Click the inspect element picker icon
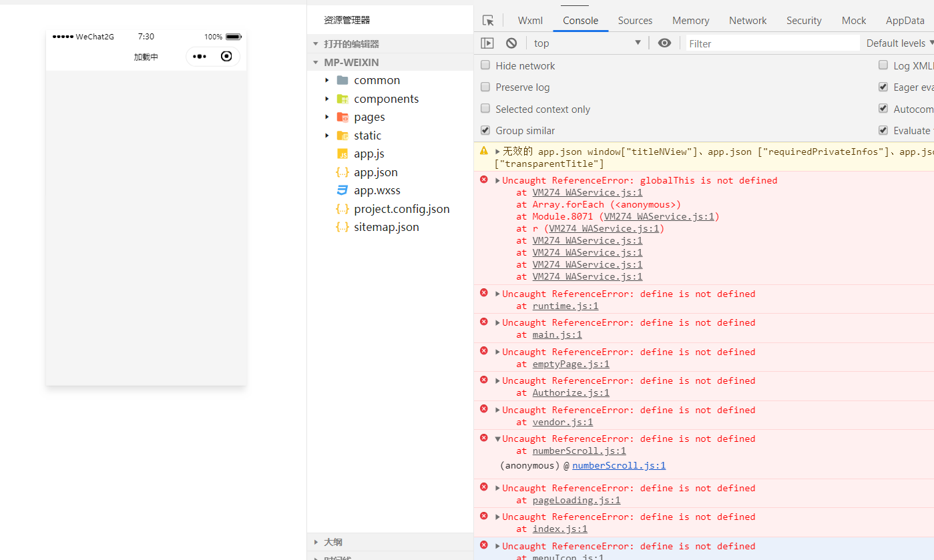Screen dimensions: 934x560 coord(488,21)
